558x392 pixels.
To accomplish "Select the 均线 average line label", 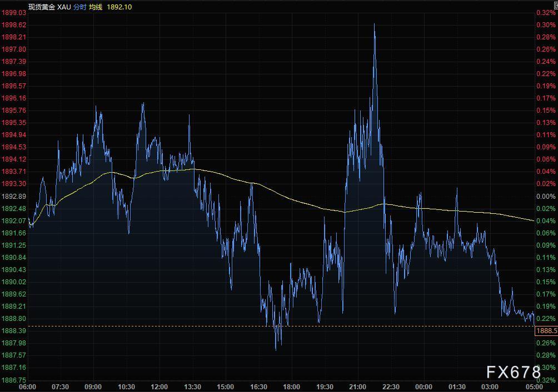I will point(96,7).
